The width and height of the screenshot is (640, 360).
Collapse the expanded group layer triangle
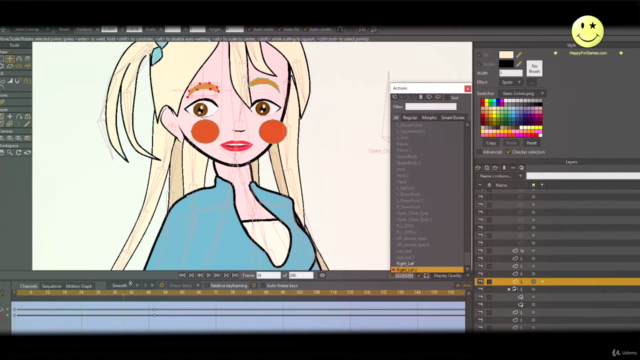coord(509,289)
